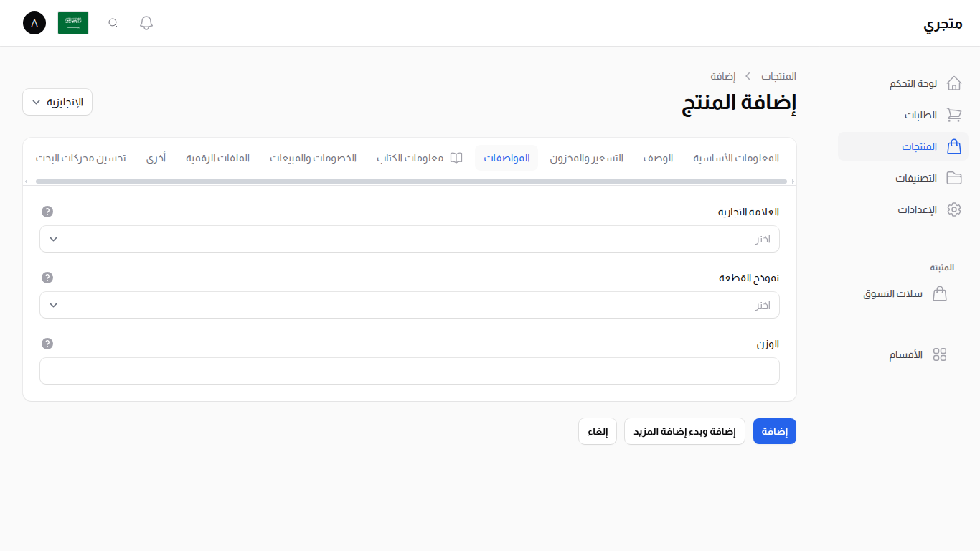The image size is (980, 551).
Task: Open the نموذج القطعة selection dropdown
Action: click(409, 305)
